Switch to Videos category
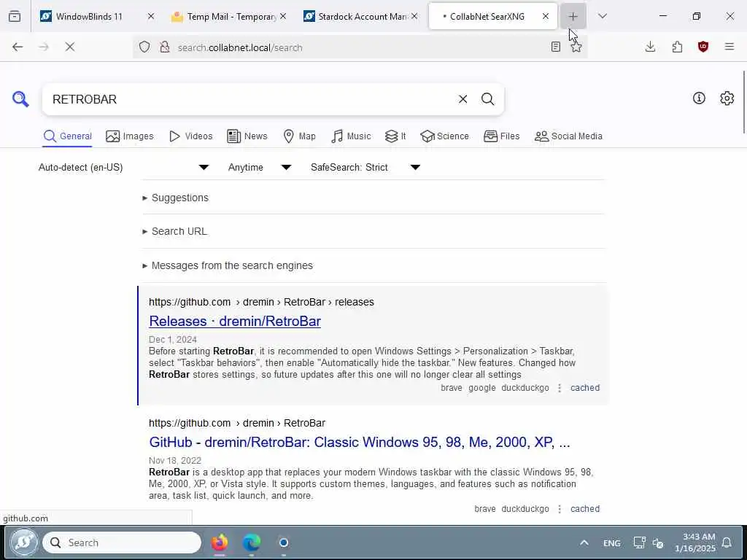The width and height of the screenshot is (747, 560). click(190, 136)
